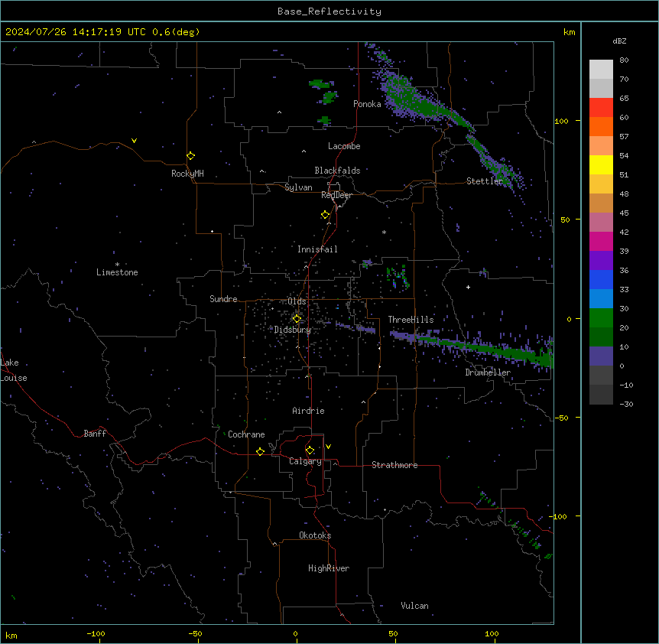Click the ThreeHills label
Viewport: 659px width, 644px height.
pos(411,320)
